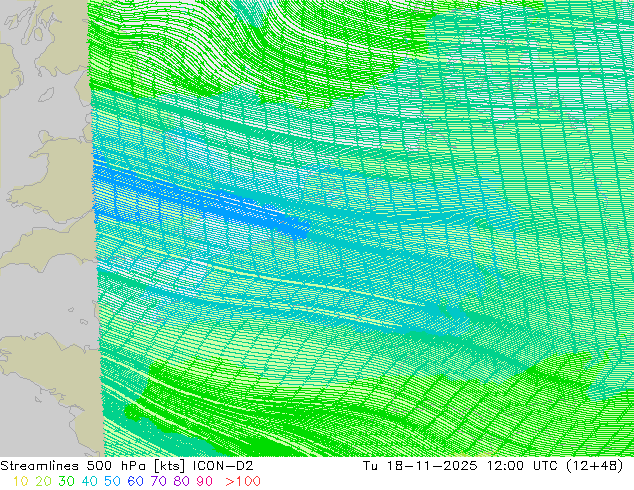
Task: Click legend value 50
Action: (112, 481)
